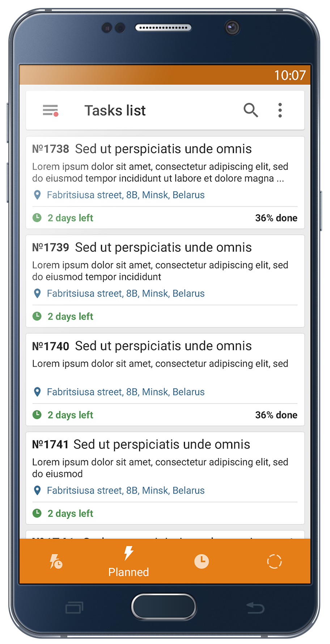Open the address link on task №1741
Viewport: 330px width, 644px height.
tap(126, 490)
